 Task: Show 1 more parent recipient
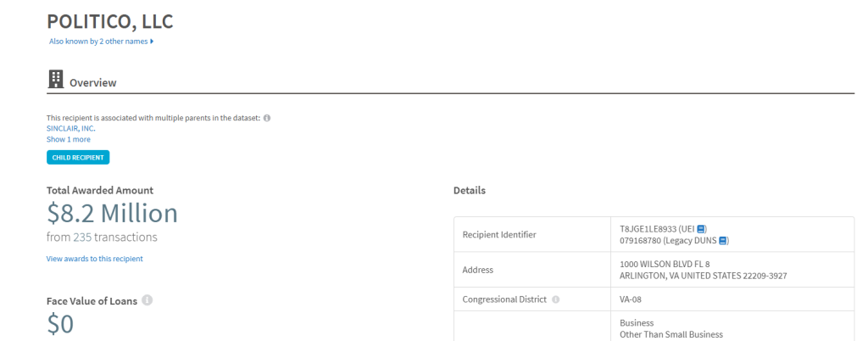click(68, 139)
